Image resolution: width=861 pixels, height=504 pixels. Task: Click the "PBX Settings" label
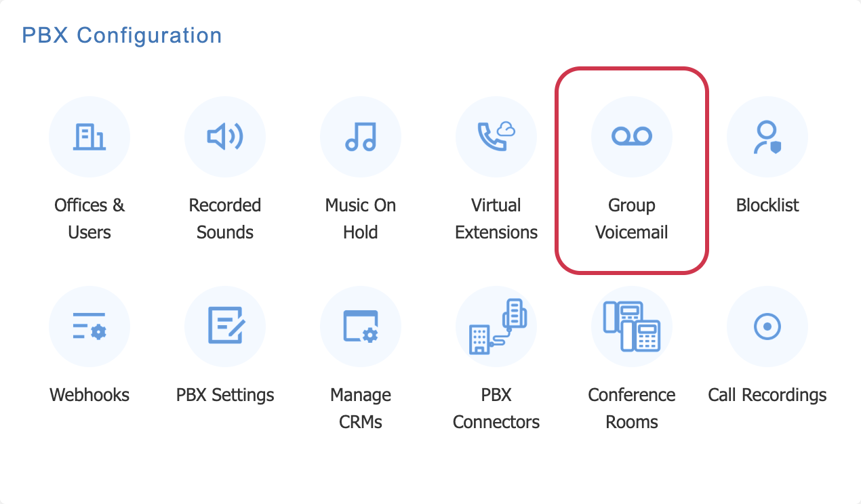coord(225,395)
